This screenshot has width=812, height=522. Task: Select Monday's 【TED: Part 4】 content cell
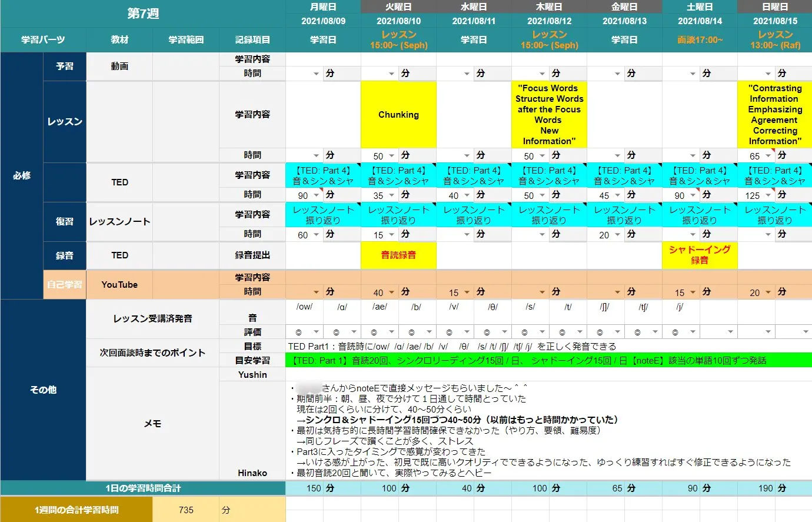click(x=323, y=176)
